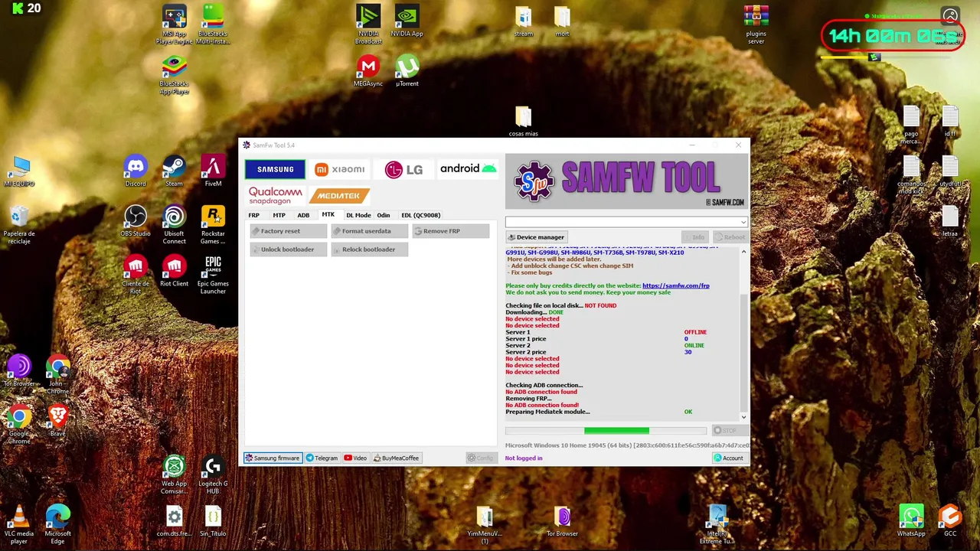This screenshot has height=551, width=980.
Task: Click the Unlock bootloader button
Action: 288,249
